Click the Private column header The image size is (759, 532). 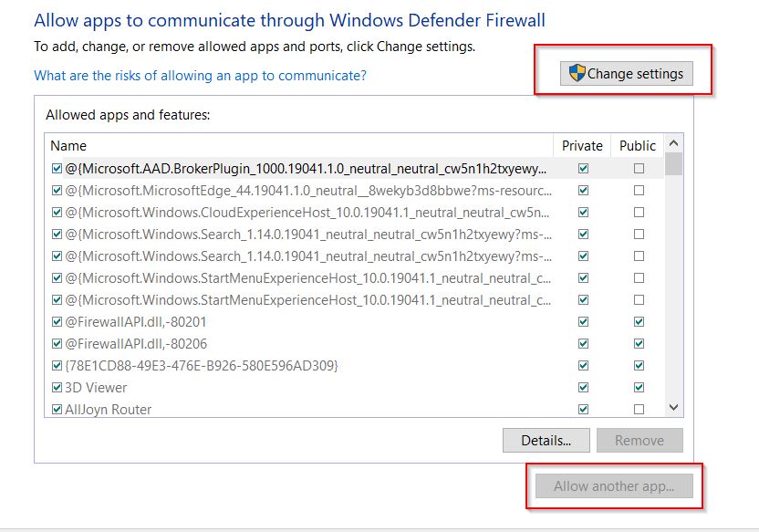pyautogui.click(x=582, y=146)
